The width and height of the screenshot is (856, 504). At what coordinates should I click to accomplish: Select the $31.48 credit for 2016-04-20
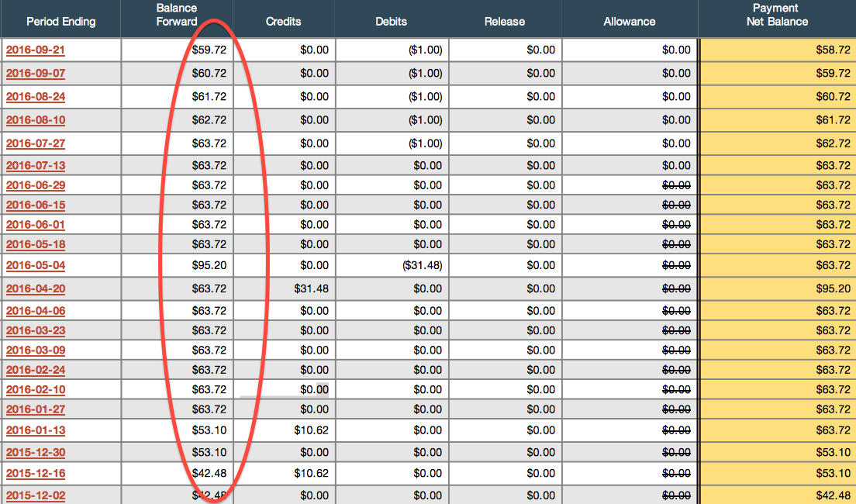[x=311, y=288]
